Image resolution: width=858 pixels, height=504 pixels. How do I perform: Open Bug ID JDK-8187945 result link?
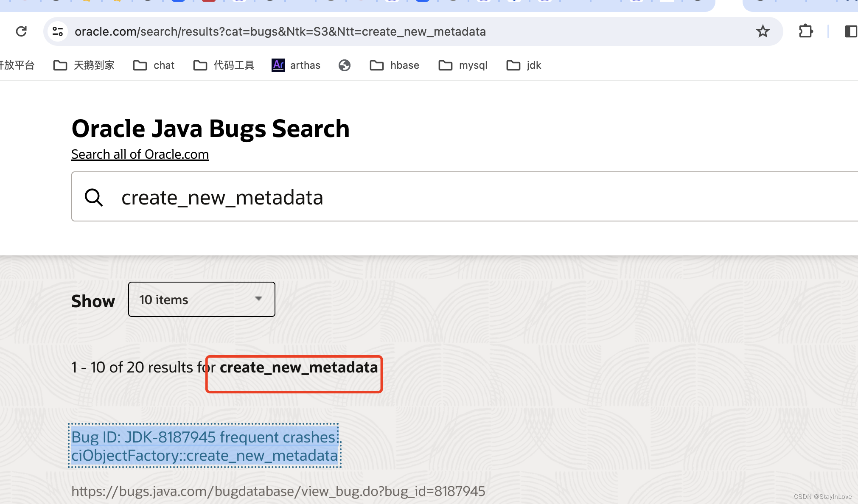204,446
